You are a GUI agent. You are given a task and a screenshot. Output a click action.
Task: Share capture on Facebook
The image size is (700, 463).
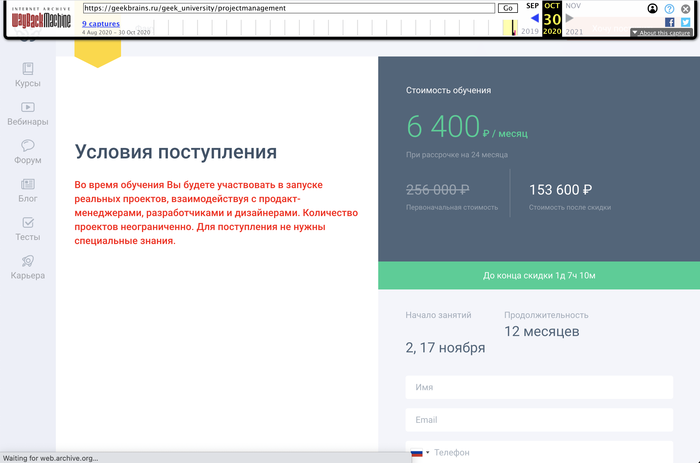670,22
